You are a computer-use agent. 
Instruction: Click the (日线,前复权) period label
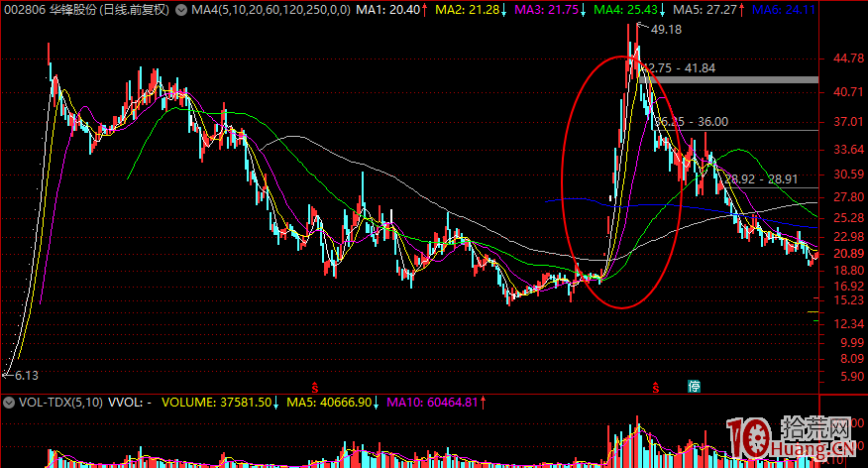(135, 9)
